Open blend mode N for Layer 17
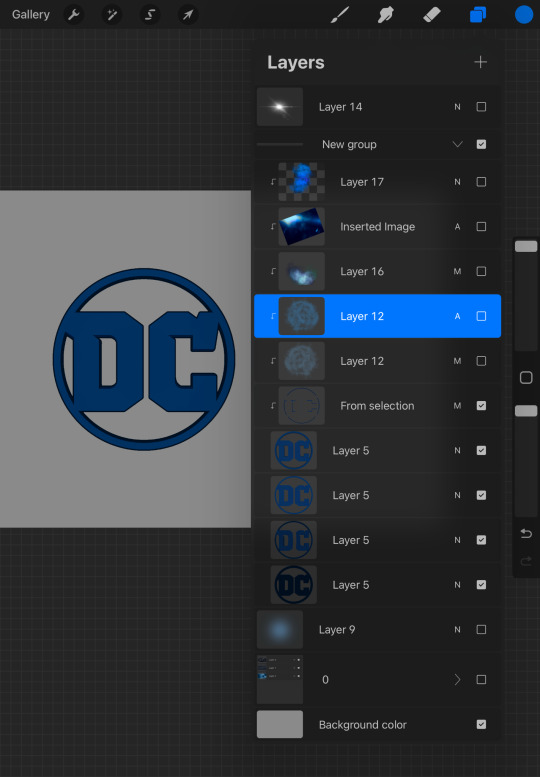Viewport: 540px width, 777px height. tap(457, 182)
